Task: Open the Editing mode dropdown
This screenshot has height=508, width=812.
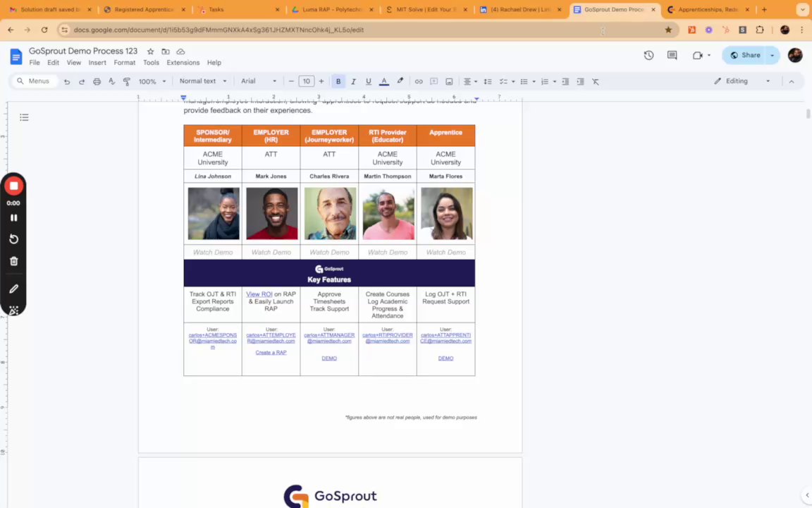Action: click(742, 81)
